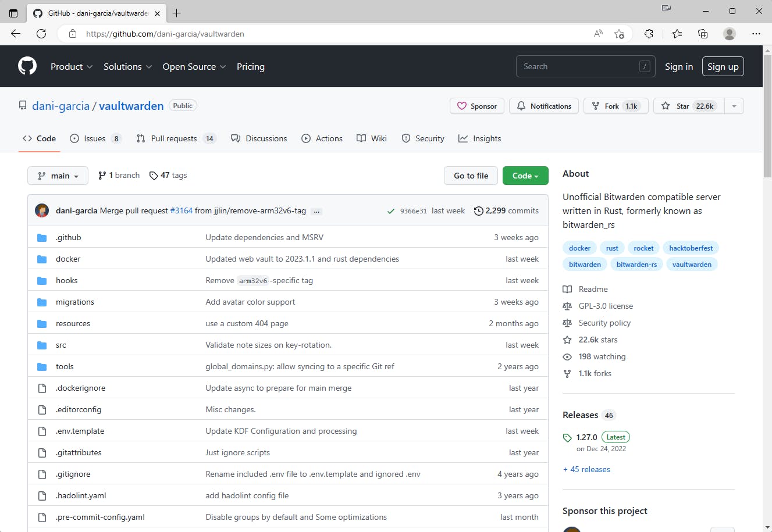This screenshot has width=772, height=532.
Task: Open the Actions tab
Action: pos(322,138)
